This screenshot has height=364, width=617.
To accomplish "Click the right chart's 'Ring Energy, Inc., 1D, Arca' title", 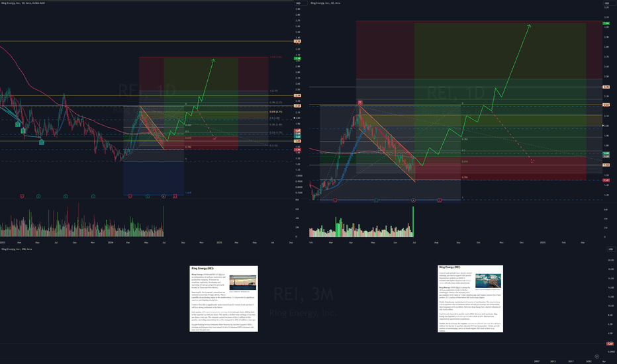I will 326,3.
